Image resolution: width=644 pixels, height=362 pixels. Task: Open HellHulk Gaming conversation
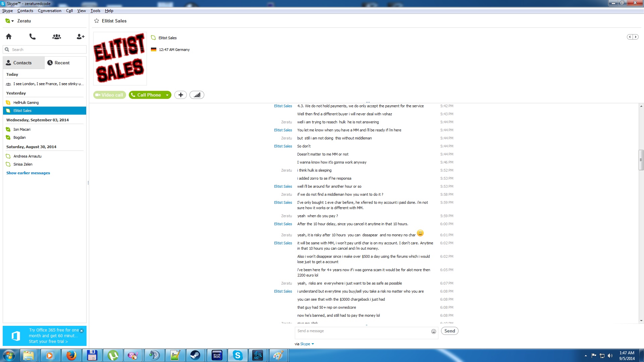click(45, 103)
